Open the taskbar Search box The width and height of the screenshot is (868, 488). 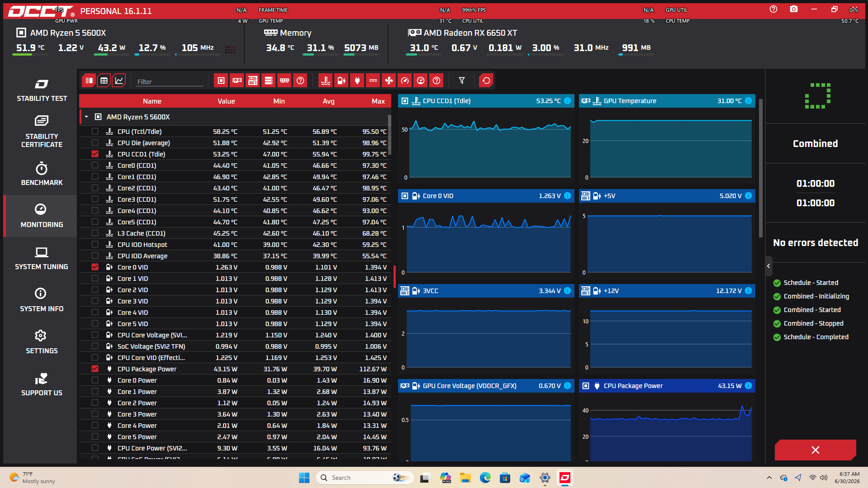click(x=365, y=478)
